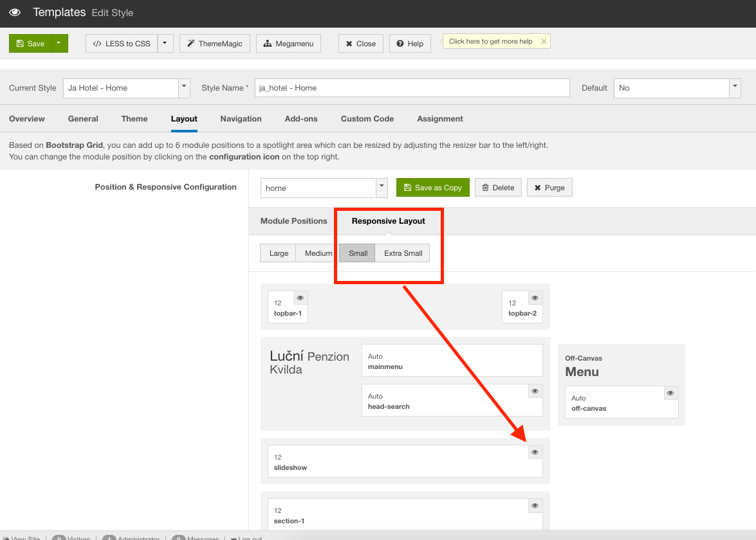Dismiss the help tooltip with its X
This screenshot has height=540, width=756.
click(x=544, y=41)
